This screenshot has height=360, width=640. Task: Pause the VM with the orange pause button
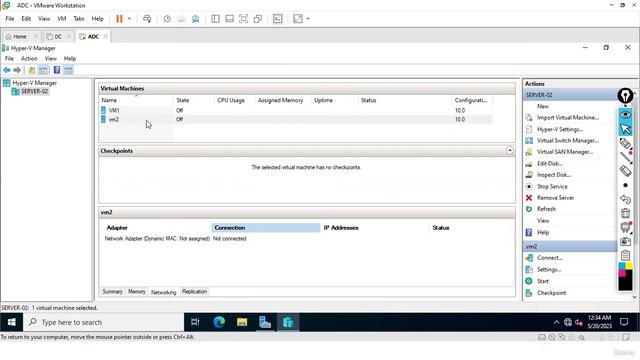click(119, 19)
